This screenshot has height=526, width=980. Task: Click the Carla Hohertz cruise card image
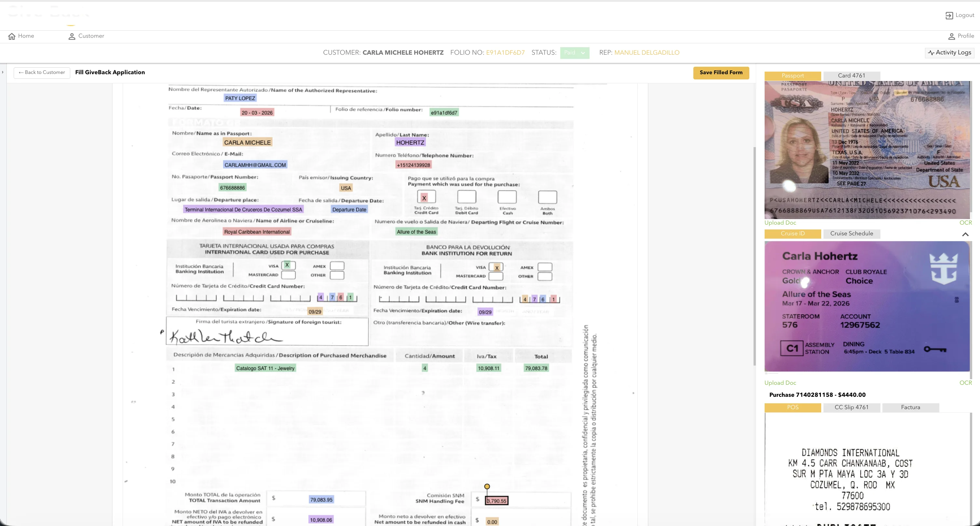tap(867, 306)
